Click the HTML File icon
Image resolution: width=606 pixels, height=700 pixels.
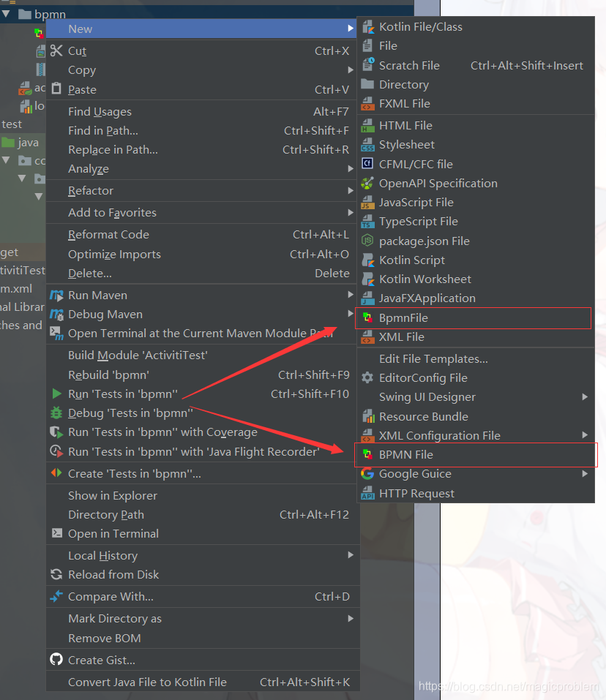367,126
